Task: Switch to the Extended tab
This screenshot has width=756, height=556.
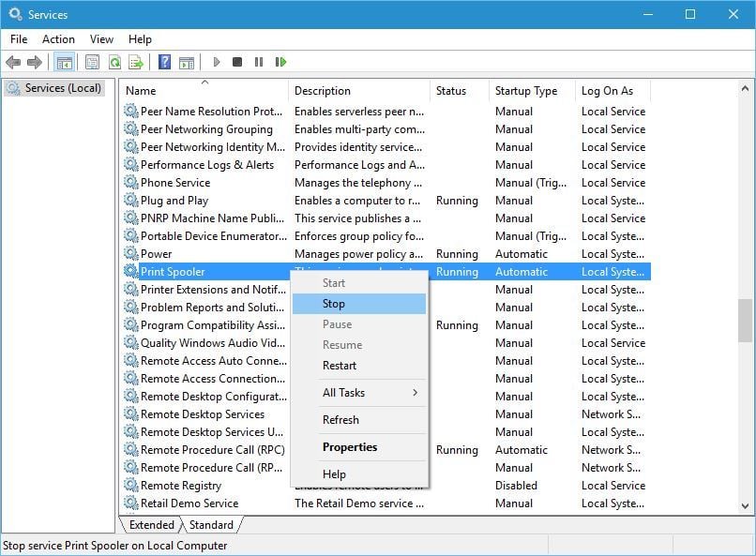Action: [151, 525]
